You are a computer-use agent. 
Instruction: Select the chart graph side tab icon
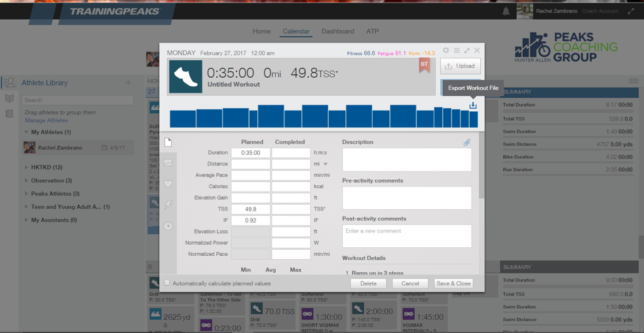(168, 162)
